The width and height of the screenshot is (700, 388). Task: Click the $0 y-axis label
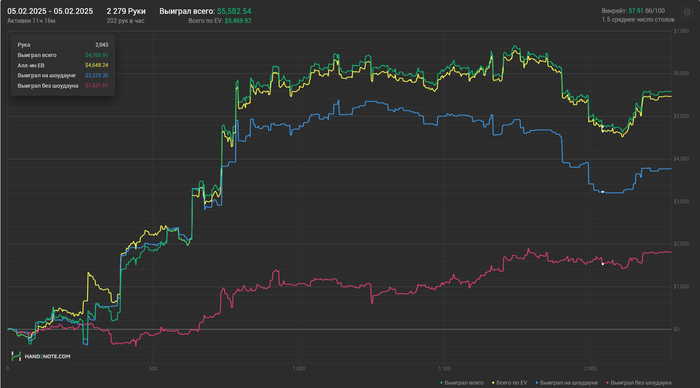pyautogui.click(x=676, y=329)
